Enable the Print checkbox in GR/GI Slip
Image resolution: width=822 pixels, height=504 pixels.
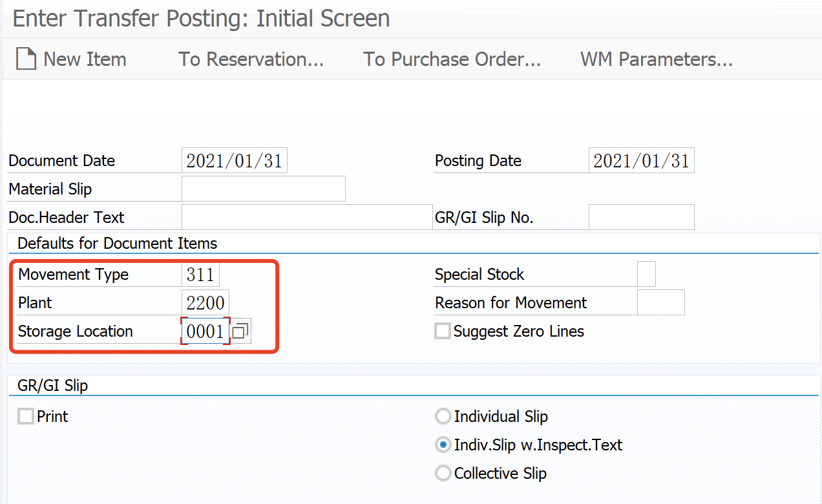point(25,416)
